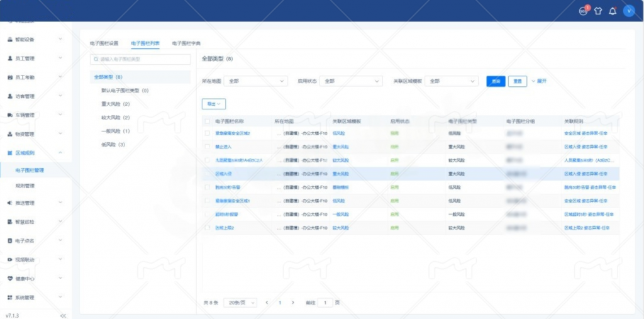Open the user avatar menu
Screen dimensions: 644x319
[628, 11]
